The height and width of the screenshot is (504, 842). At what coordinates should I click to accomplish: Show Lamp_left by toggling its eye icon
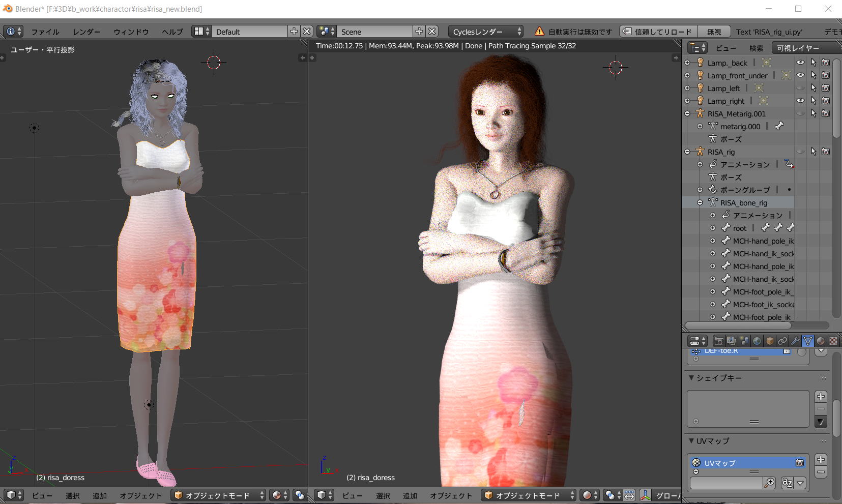click(x=800, y=88)
